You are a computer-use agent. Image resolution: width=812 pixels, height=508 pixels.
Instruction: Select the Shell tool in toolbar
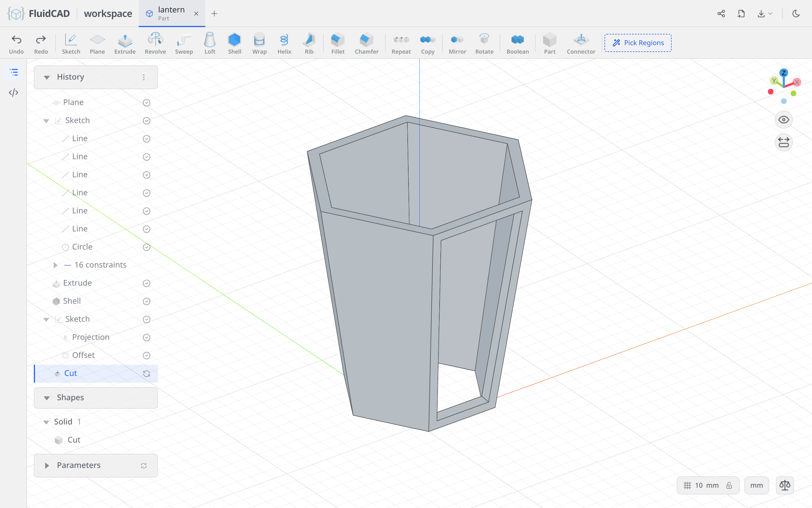pyautogui.click(x=235, y=43)
